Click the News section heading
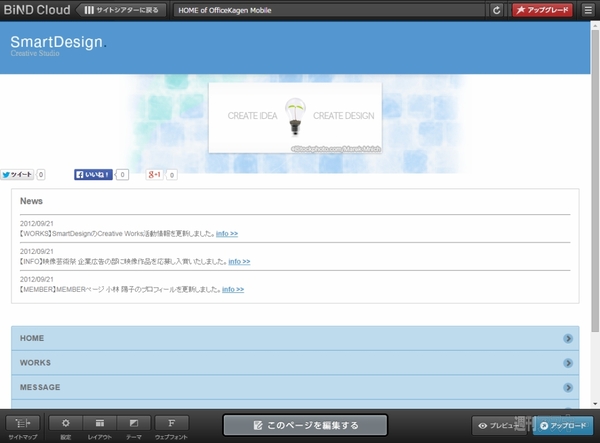 pos(31,201)
